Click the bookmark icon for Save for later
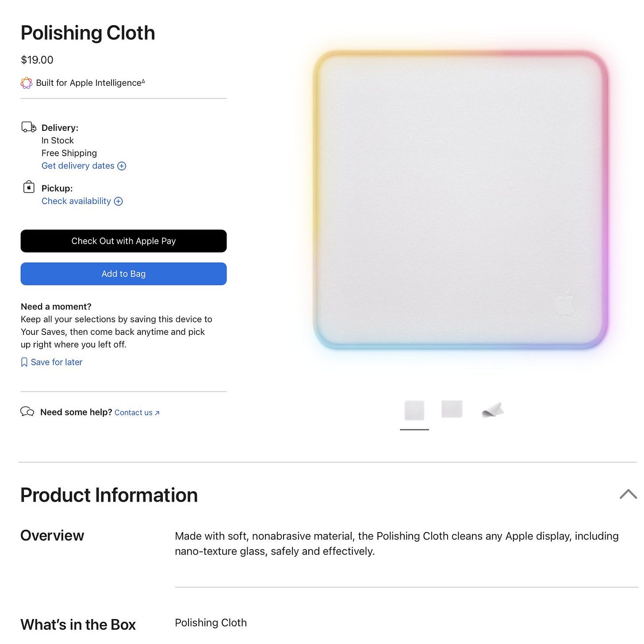644x644 pixels. [24, 362]
